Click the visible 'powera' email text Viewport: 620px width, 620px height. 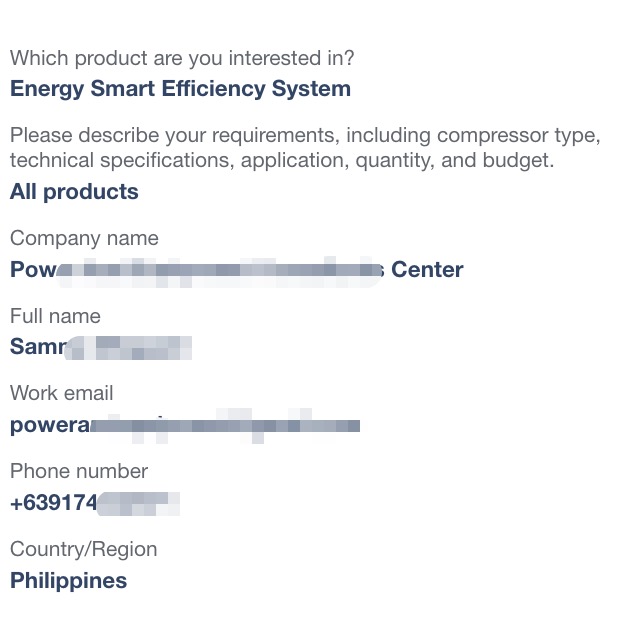(50, 425)
